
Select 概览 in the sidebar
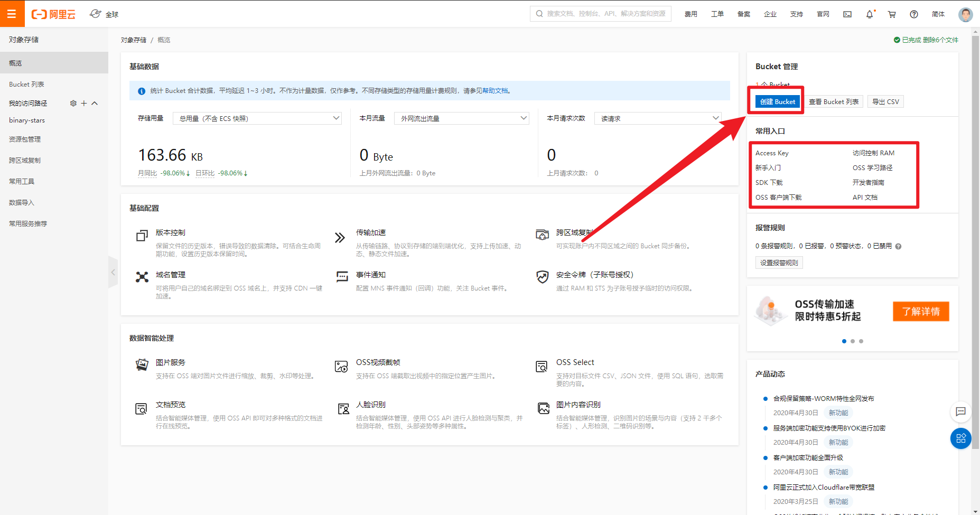(54, 63)
